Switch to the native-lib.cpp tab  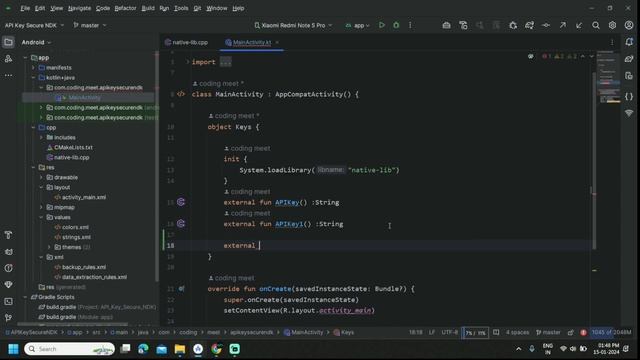click(x=187, y=42)
